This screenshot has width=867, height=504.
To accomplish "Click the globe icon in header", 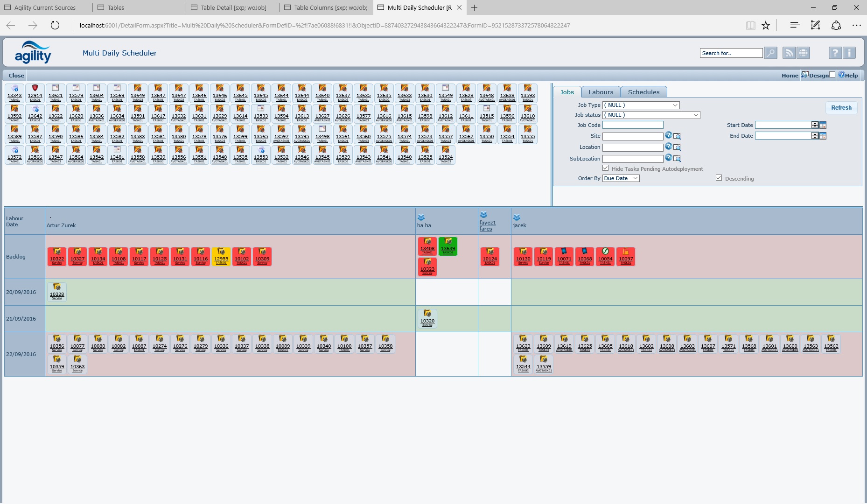I will [803, 53].
